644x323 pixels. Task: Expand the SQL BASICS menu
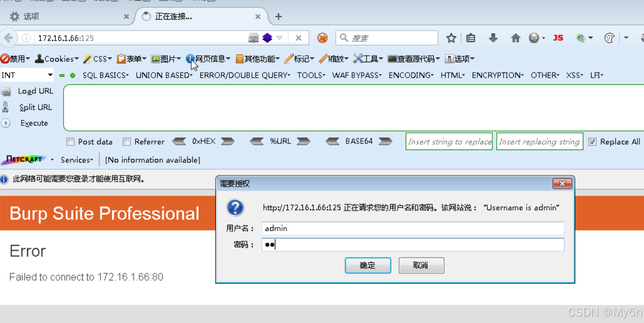(106, 75)
